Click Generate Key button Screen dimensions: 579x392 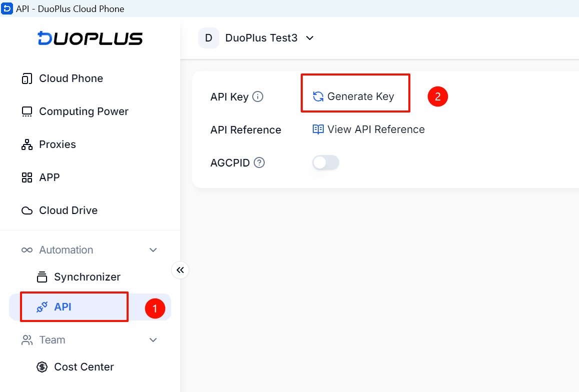pyautogui.click(x=354, y=96)
